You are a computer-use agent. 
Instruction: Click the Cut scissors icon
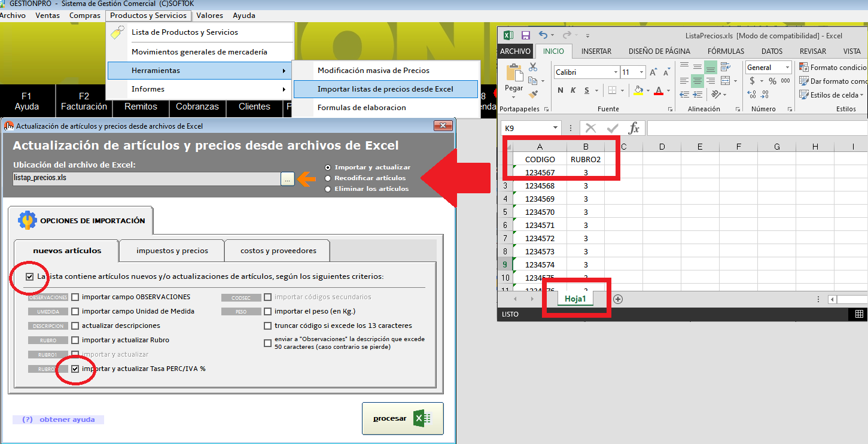(x=533, y=67)
